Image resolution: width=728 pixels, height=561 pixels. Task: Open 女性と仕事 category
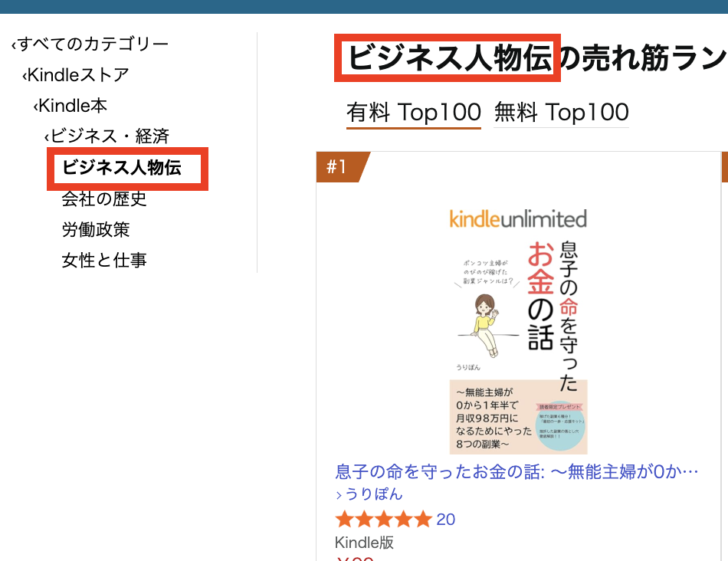tap(104, 261)
